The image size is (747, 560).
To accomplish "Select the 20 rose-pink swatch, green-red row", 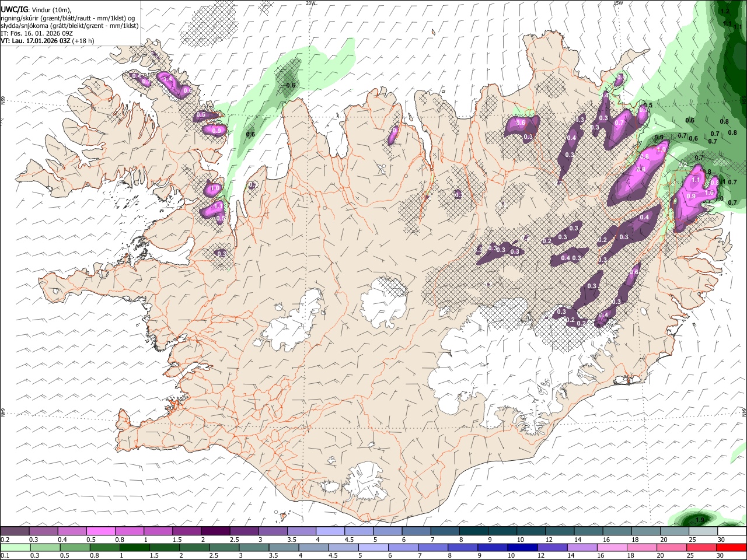I will (672, 547).
